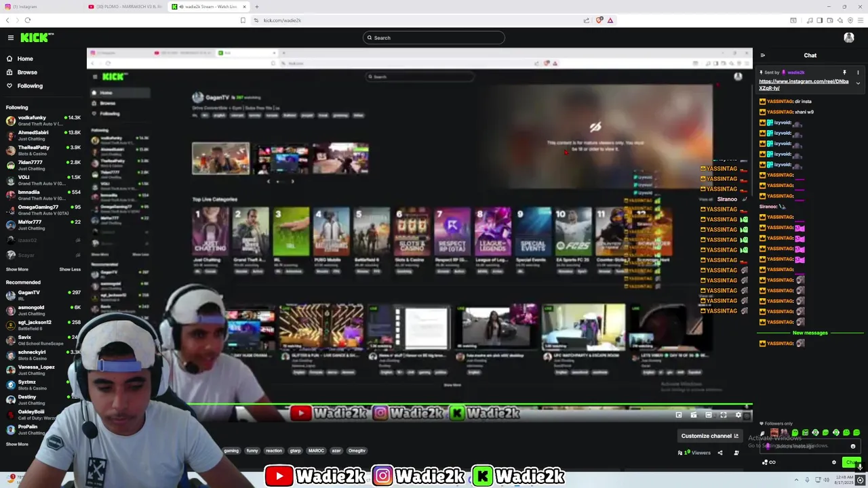This screenshot has width=868, height=488.
Task: Open the profile avatar menu
Action: click(x=848, y=38)
